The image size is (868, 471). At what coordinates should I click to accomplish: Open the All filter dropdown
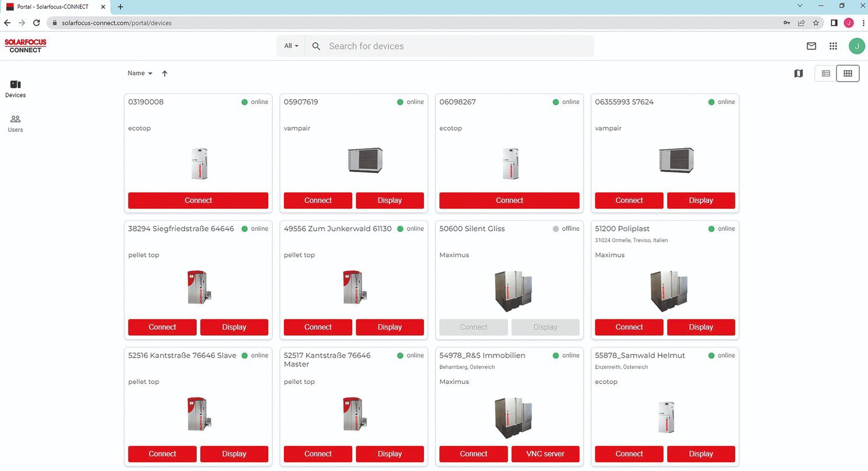coord(291,46)
